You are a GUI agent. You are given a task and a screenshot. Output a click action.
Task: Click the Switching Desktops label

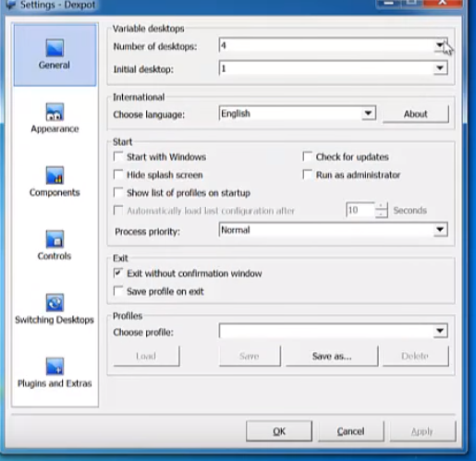pyautogui.click(x=55, y=320)
